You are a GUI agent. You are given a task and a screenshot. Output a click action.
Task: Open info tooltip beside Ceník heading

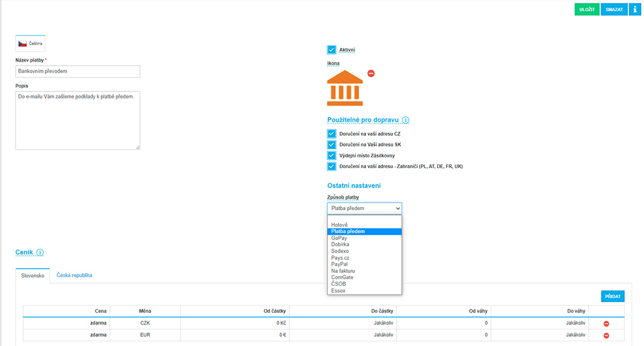point(40,253)
